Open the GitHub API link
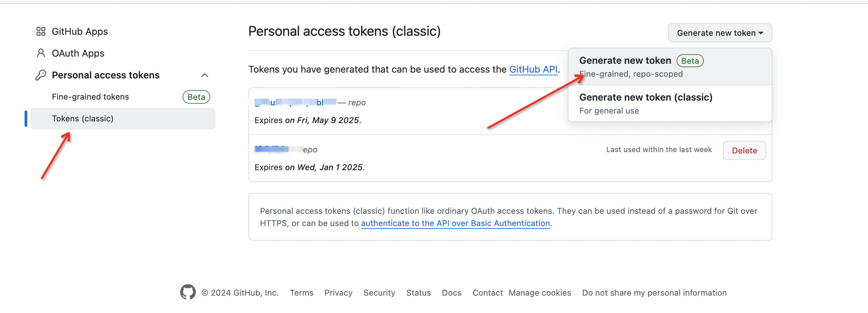The width and height of the screenshot is (868, 313). coord(533,70)
